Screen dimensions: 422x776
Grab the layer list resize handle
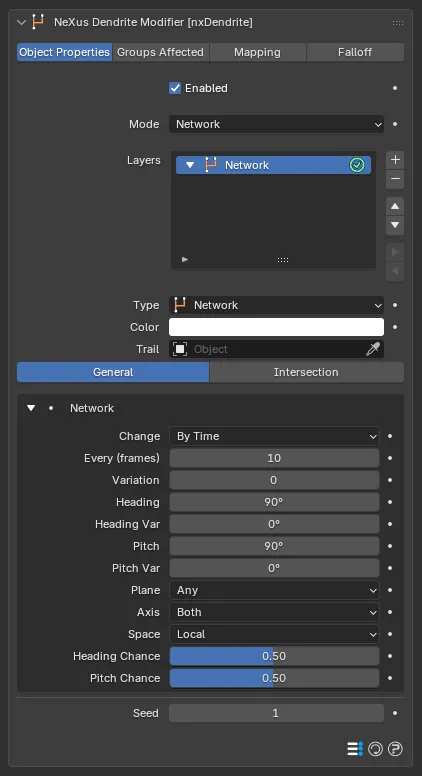[283, 259]
